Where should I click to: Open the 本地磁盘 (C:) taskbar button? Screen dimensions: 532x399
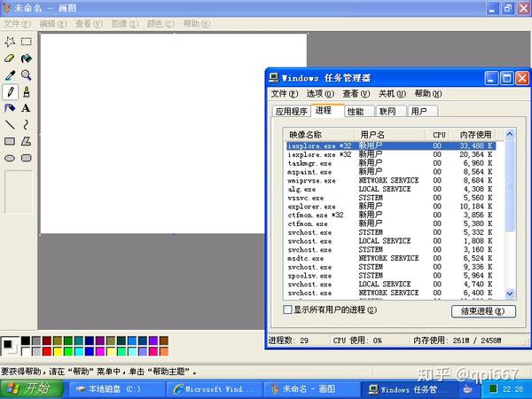tap(118, 389)
